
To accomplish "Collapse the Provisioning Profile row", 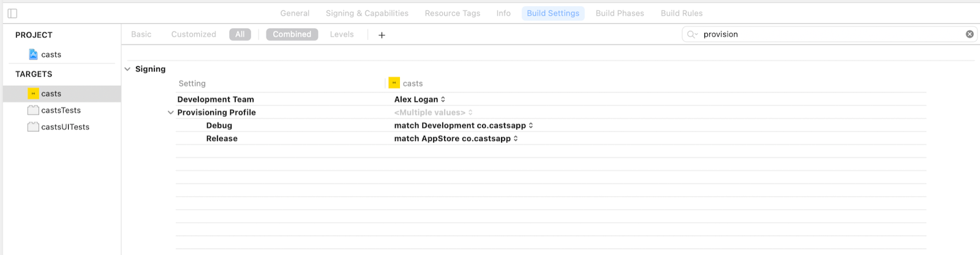I will (x=171, y=113).
